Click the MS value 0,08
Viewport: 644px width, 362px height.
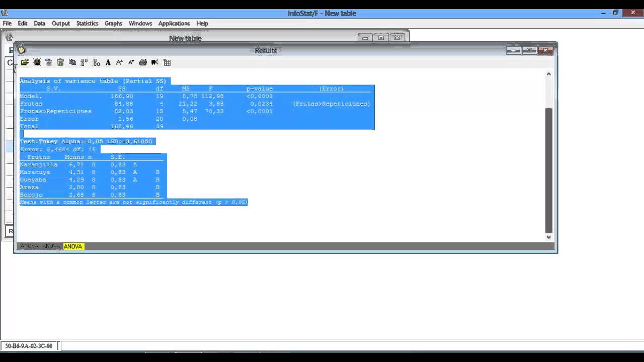pos(190,119)
